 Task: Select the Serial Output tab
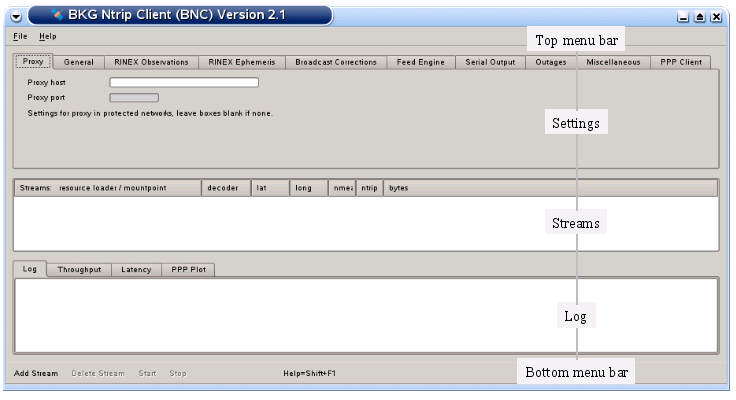(x=490, y=62)
